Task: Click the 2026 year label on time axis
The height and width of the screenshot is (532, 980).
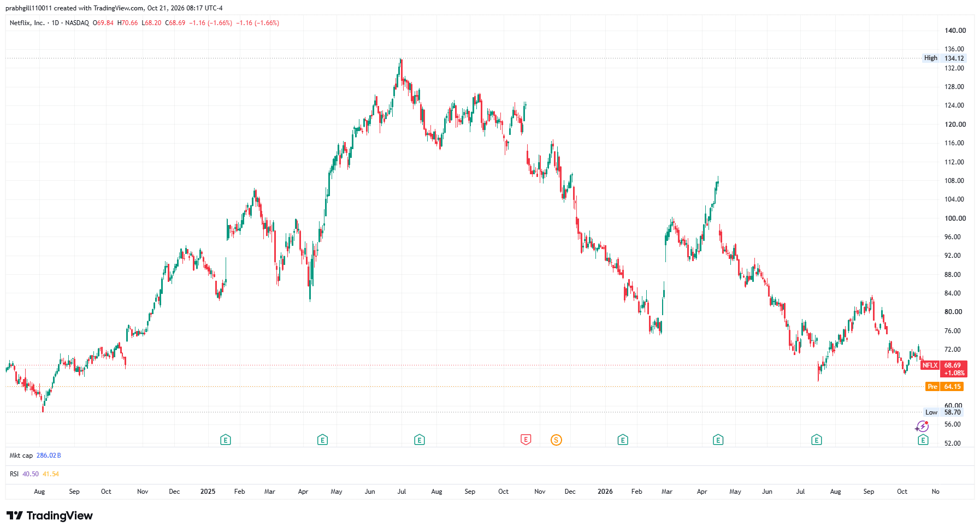Action: [x=605, y=492]
